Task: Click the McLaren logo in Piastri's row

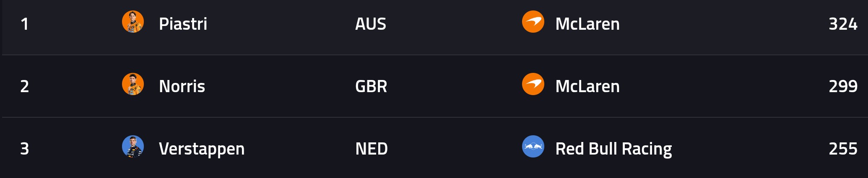Action: pos(533,22)
